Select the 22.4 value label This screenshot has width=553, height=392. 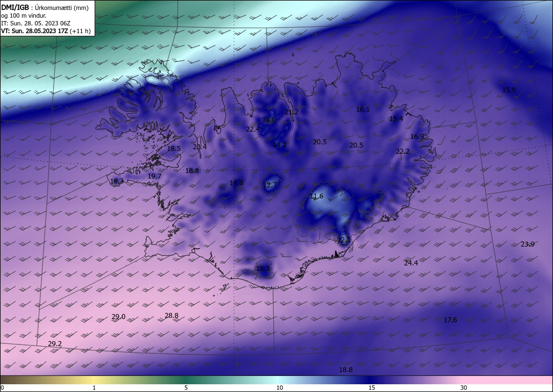click(253, 129)
